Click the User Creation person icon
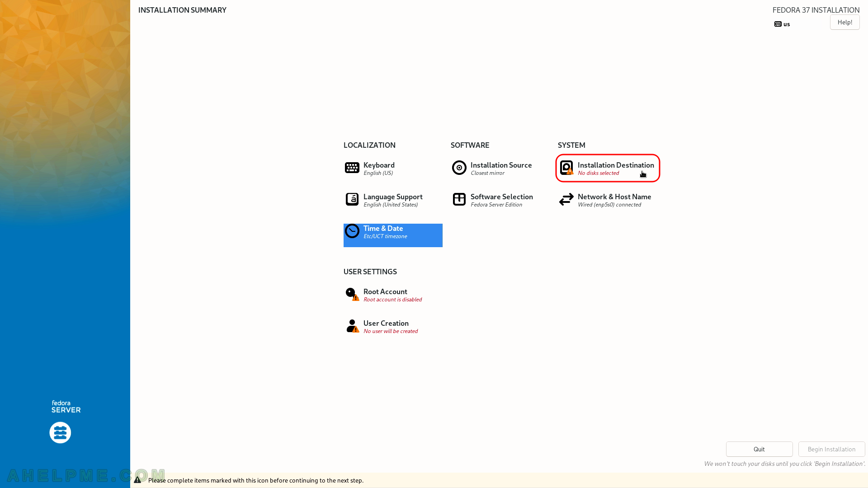Viewport: 868px width, 488px height. point(352,326)
